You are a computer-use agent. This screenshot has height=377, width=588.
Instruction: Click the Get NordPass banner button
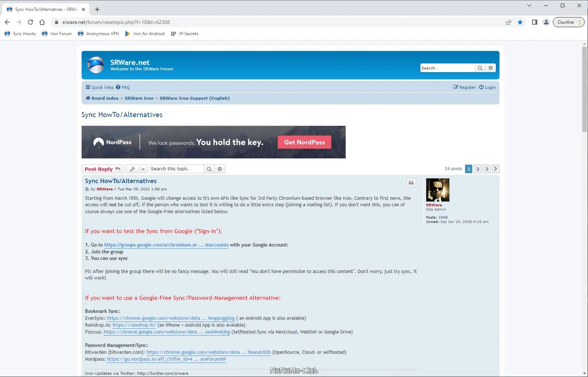click(304, 142)
